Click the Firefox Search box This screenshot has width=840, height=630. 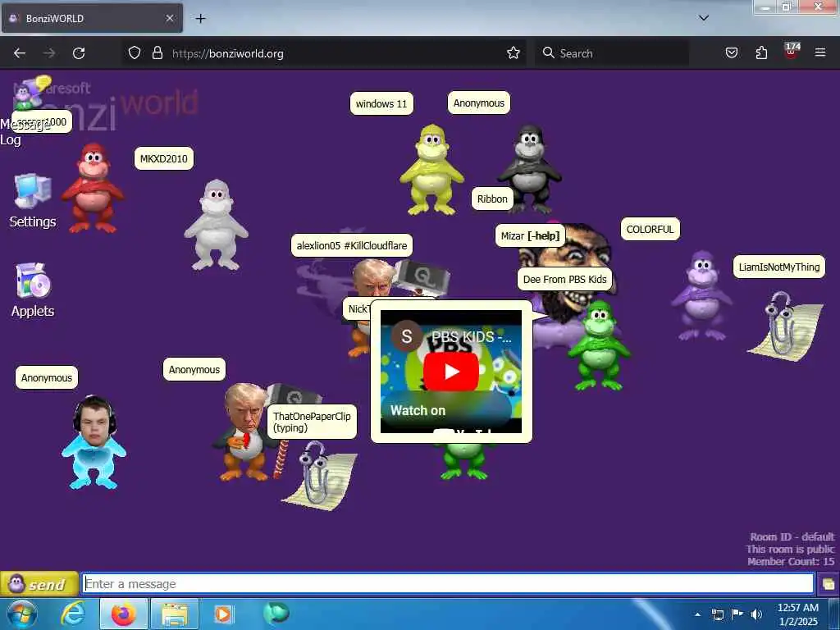[612, 53]
